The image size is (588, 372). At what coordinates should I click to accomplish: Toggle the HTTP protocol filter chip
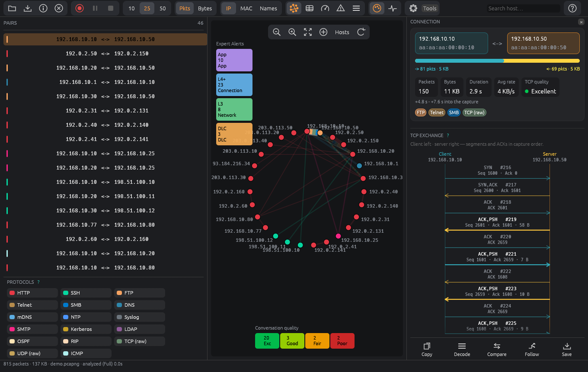tap(32, 293)
